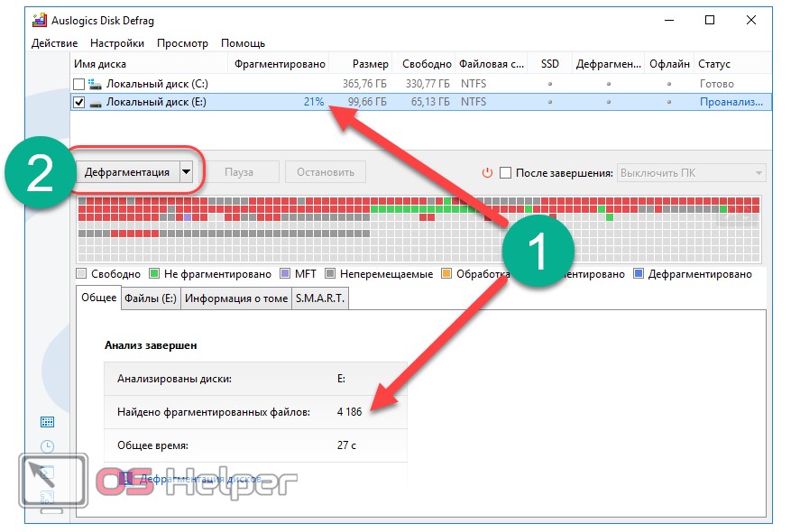Click the 365,76 ГБ size cell
Image resolution: width=800 pixels, height=532 pixels.
pyautogui.click(x=364, y=84)
